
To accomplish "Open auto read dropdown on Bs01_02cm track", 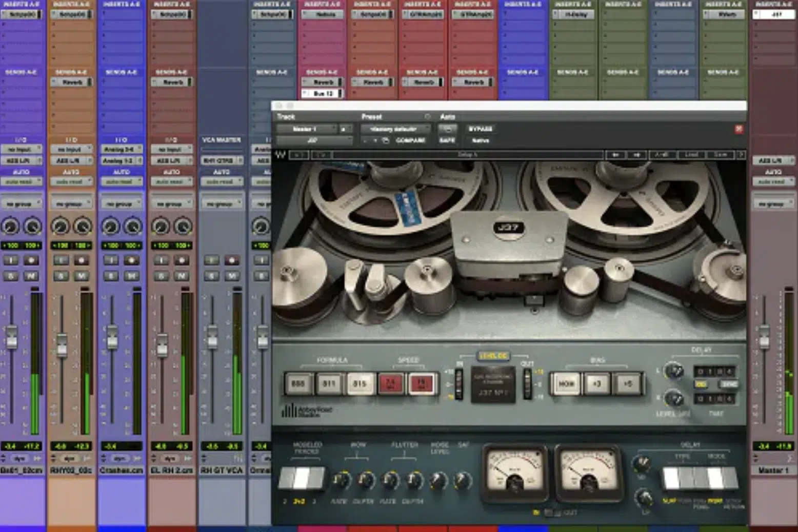I will pyautogui.click(x=21, y=182).
